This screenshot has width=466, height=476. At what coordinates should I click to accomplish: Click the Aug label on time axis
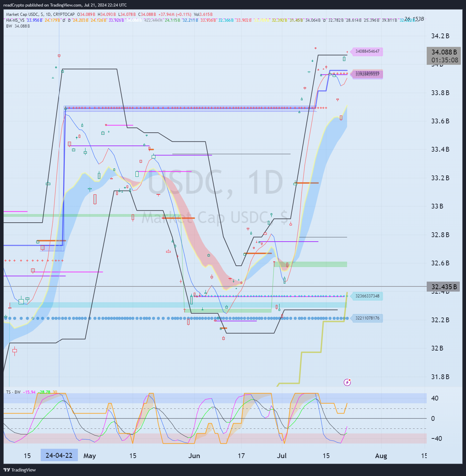pyautogui.click(x=381, y=456)
